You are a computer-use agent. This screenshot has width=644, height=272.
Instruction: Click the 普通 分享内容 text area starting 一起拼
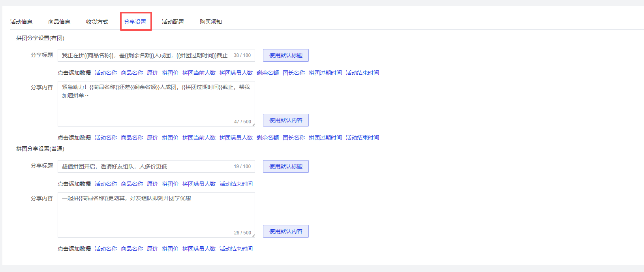point(156,215)
